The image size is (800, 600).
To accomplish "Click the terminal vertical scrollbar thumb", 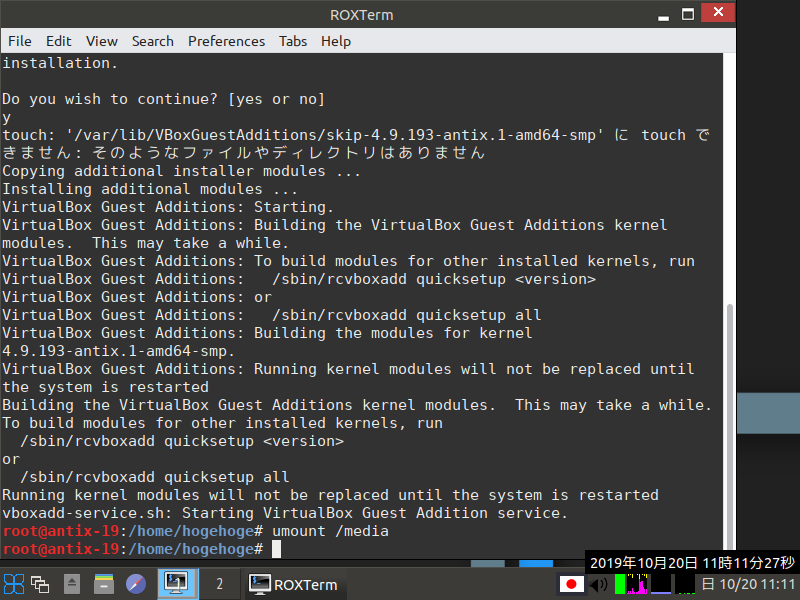I will click(730, 426).
